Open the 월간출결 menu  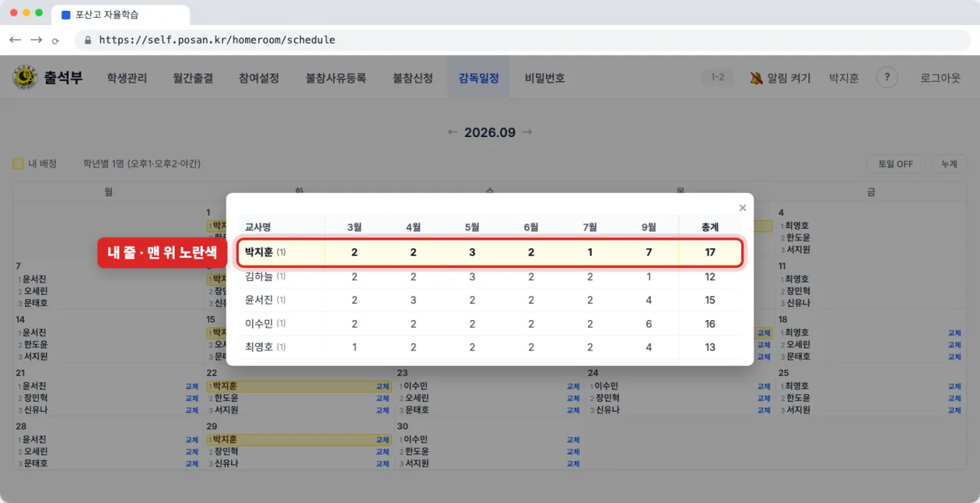(x=193, y=77)
